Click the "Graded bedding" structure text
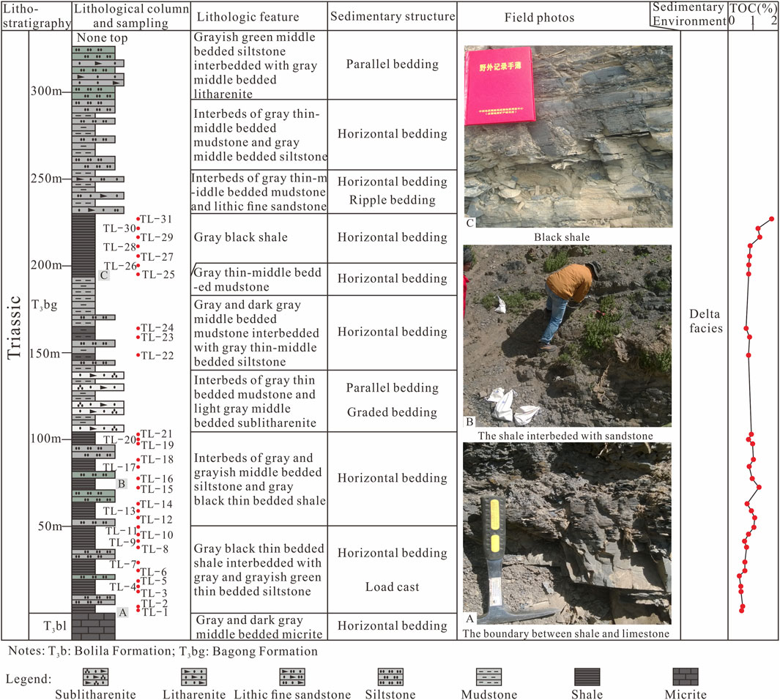Screen dimensions: 780x700 pos(392,412)
